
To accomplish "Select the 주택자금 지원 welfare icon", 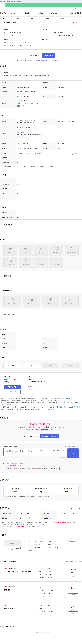I will pos(10,263).
